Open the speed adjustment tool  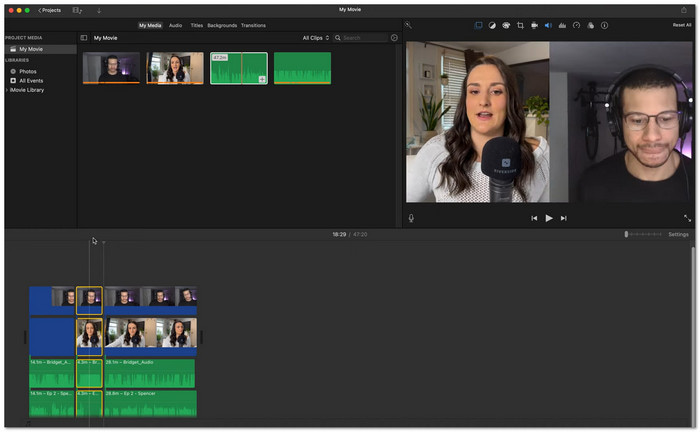click(576, 25)
